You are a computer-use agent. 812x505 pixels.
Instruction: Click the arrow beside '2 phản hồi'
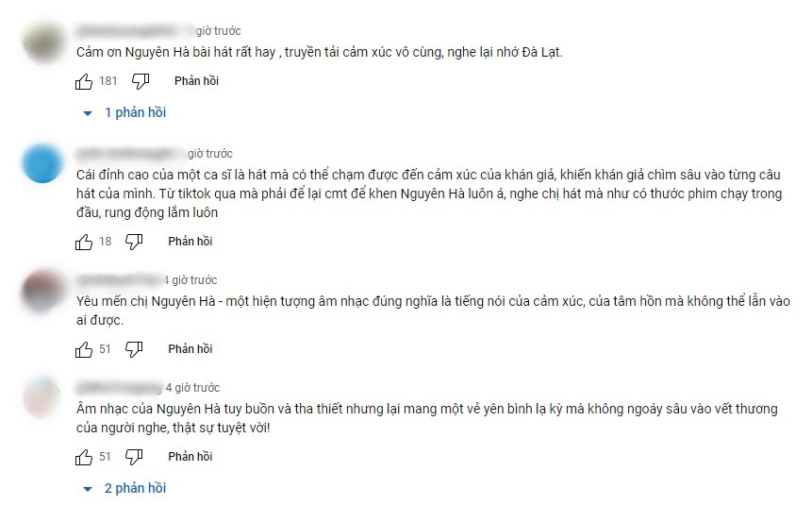tap(88, 489)
